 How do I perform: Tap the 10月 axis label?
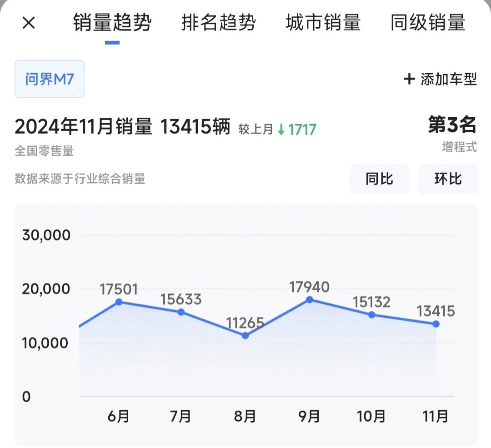tap(371, 416)
